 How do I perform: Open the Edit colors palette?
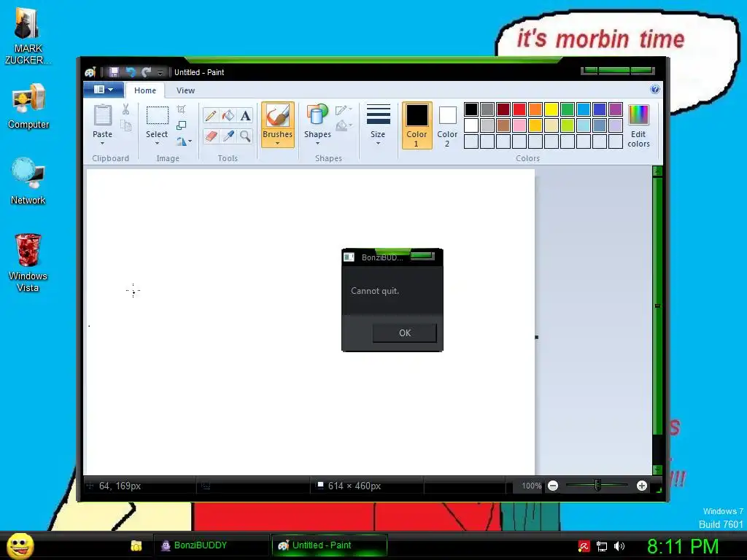click(638, 125)
